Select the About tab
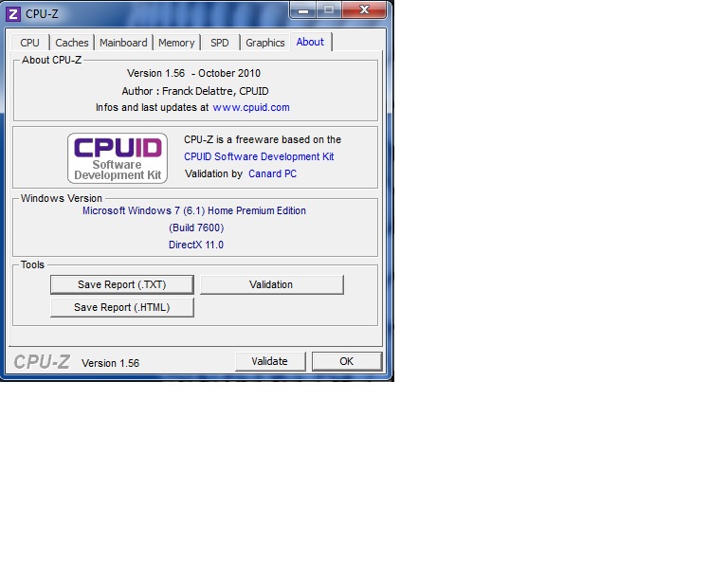728x582 pixels. pyautogui.click(x=310, y=42)
